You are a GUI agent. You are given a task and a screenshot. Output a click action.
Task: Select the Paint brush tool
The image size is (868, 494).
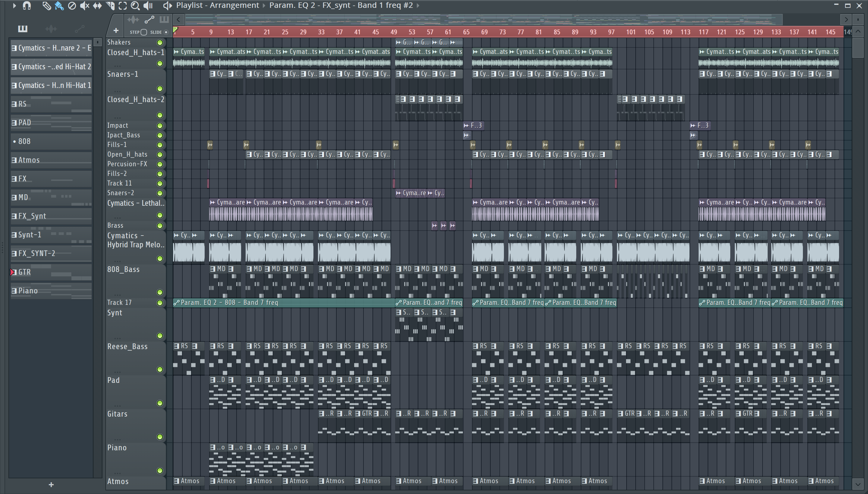pos(59,5)
